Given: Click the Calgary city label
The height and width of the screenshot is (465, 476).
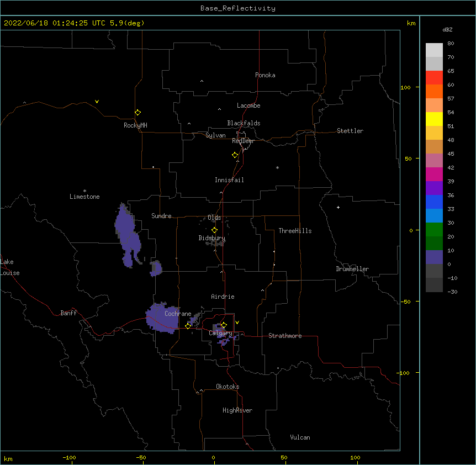Looking at the screenshot, I should click(x=220, y=333).
